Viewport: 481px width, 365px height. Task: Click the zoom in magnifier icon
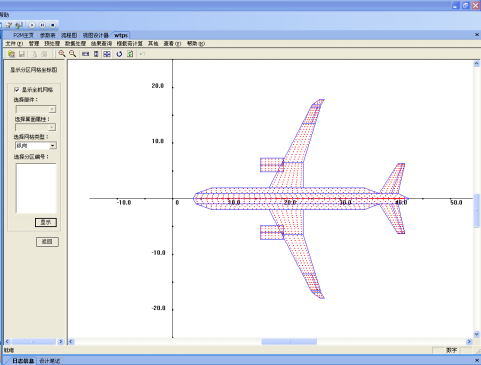click(x=62, y=54)
